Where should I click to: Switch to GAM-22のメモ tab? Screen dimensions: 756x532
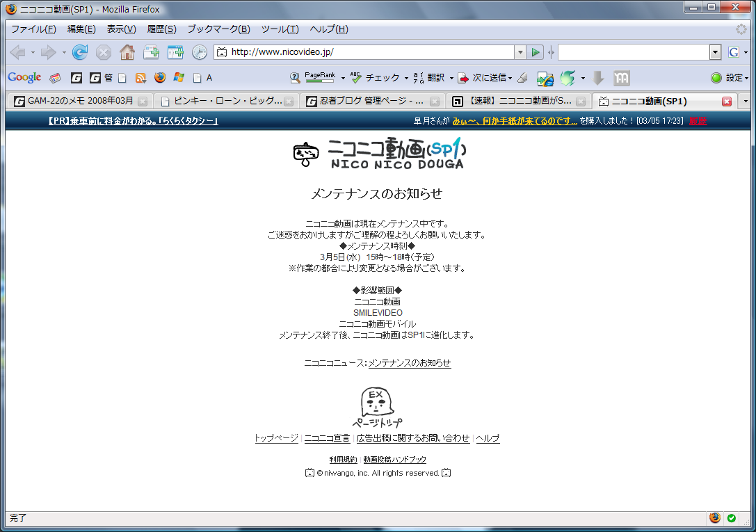79,102
